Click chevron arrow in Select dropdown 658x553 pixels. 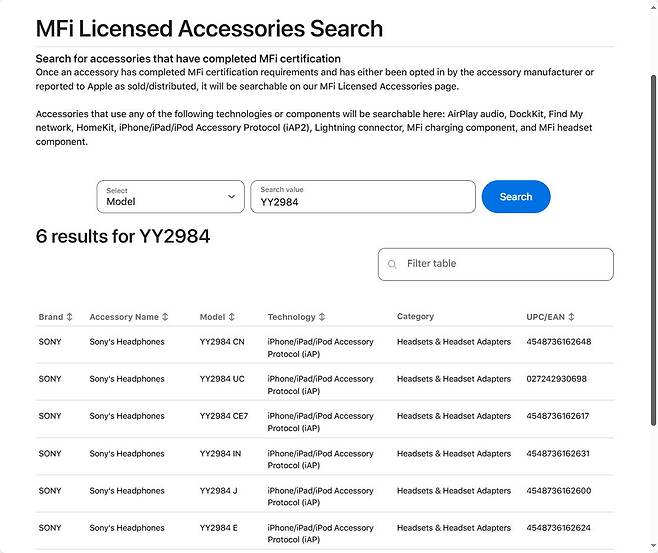[231, 197]
